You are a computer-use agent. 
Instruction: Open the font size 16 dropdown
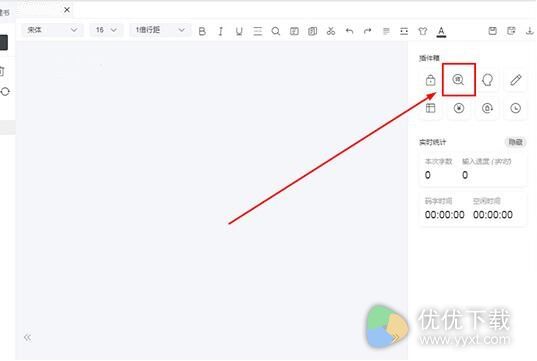pyautogui.click(x=106, y=30)
